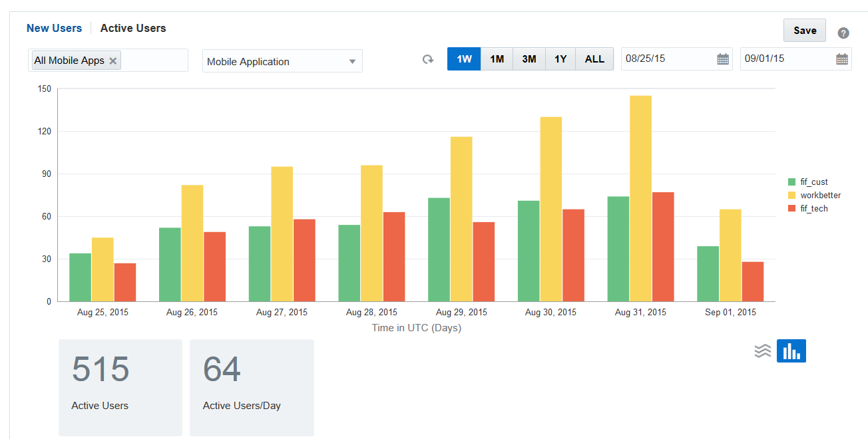Open the start date calendar picker
The width and height of the screenshot is (868, 439).
(723, 59)
